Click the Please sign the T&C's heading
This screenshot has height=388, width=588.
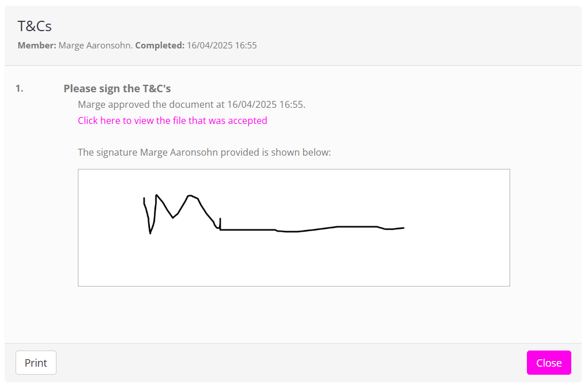[x=117, y=88]
